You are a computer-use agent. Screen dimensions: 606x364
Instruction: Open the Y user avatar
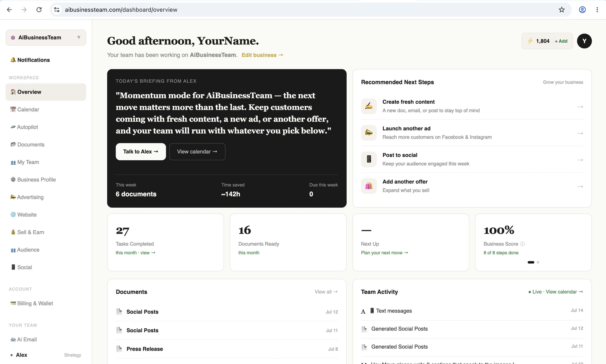[x=584, y=41]
